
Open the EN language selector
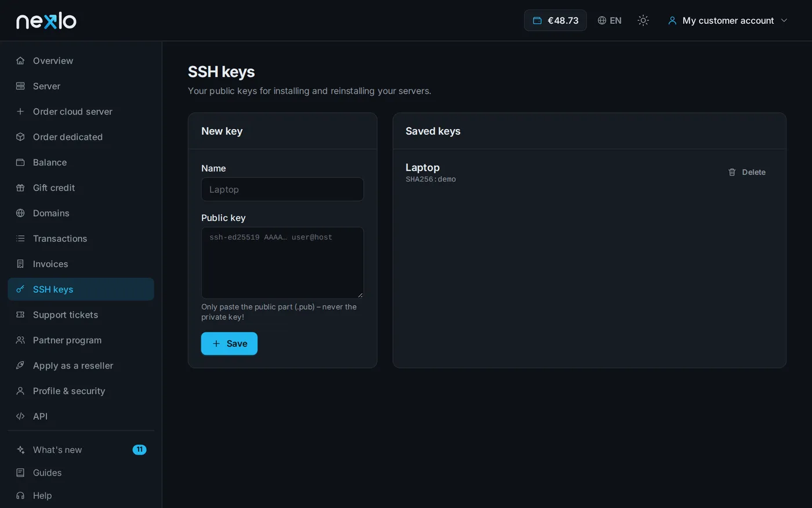610,20
